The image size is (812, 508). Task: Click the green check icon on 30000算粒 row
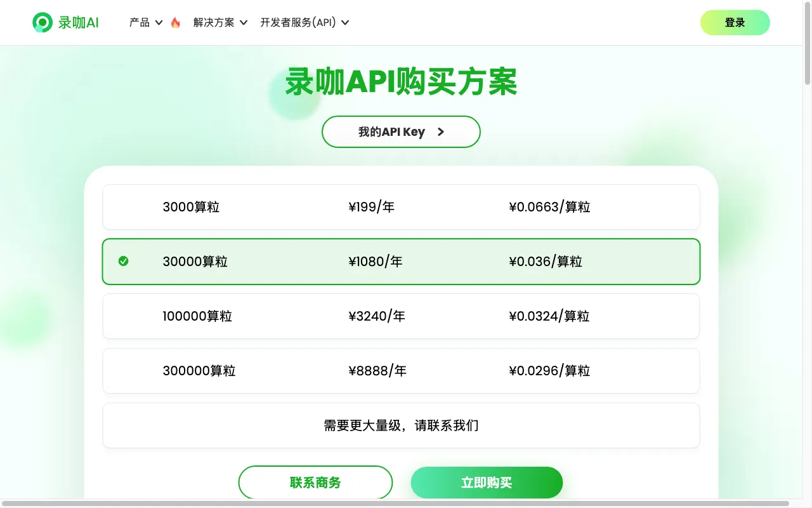point(124,261)
